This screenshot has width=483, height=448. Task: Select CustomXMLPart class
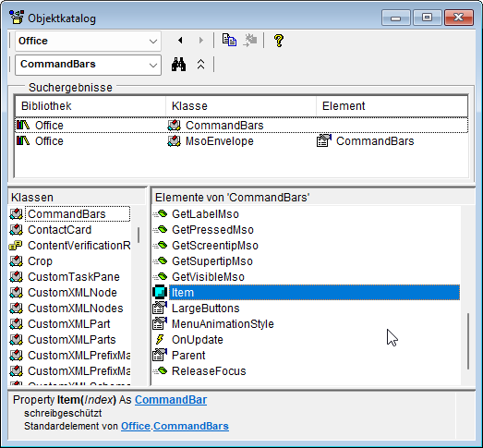pos(69,324)
